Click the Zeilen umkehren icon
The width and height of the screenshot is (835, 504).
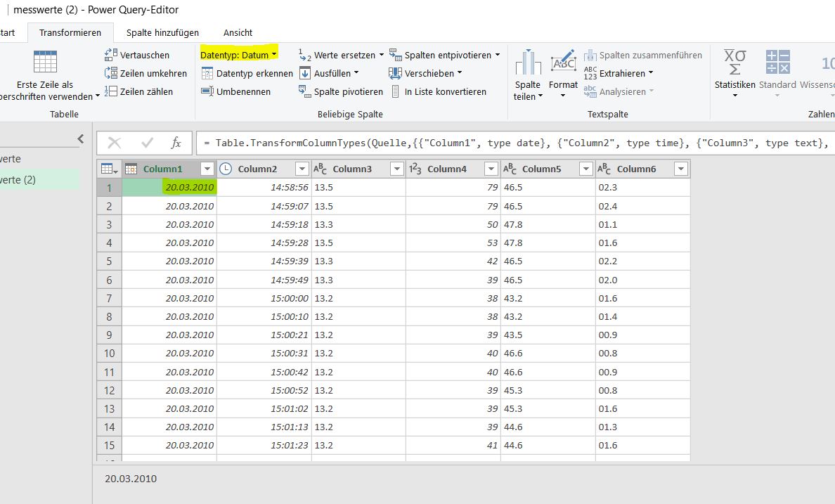click(x=111, y=73)
